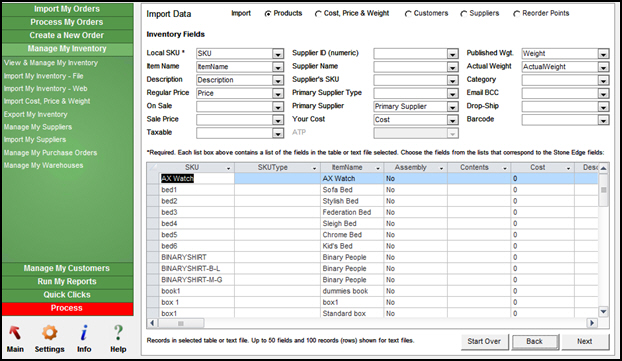The height and width of the screenshot is (361, 622).
Task: Open the Supplier Name dropdown
Action: coord(452,67)
